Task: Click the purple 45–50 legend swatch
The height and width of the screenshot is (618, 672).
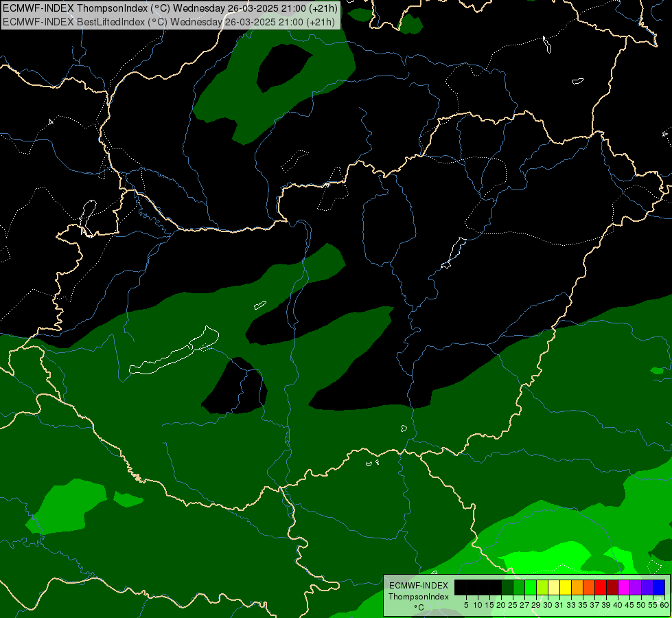Action: coord(636,587)
